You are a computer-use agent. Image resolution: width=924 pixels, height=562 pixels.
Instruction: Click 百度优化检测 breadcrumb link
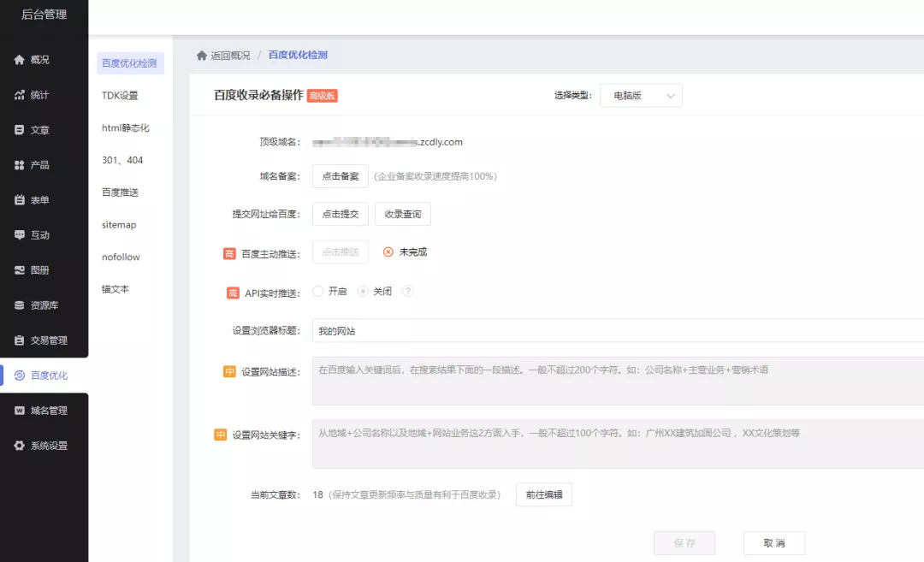pyautogui.click(x=298, y=55)
